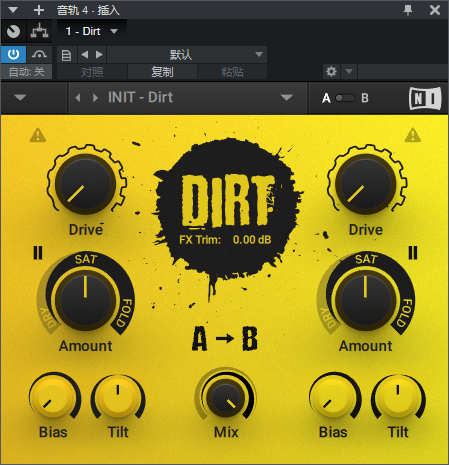
Task: Open the preset file document icon
Action: coord(67,55)
